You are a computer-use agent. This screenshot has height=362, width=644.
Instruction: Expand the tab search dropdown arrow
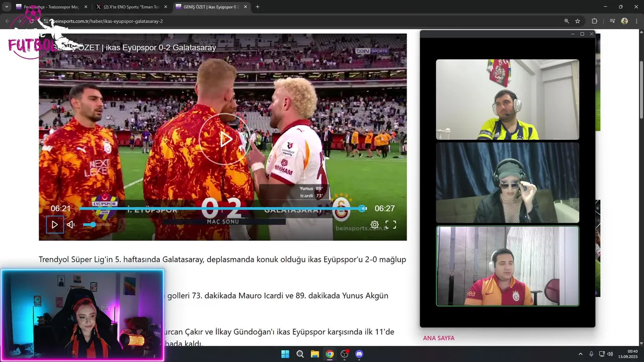(x=7, y=7)
